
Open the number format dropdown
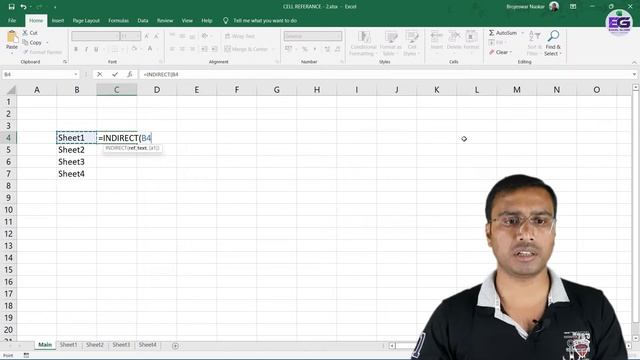point(313,36)
